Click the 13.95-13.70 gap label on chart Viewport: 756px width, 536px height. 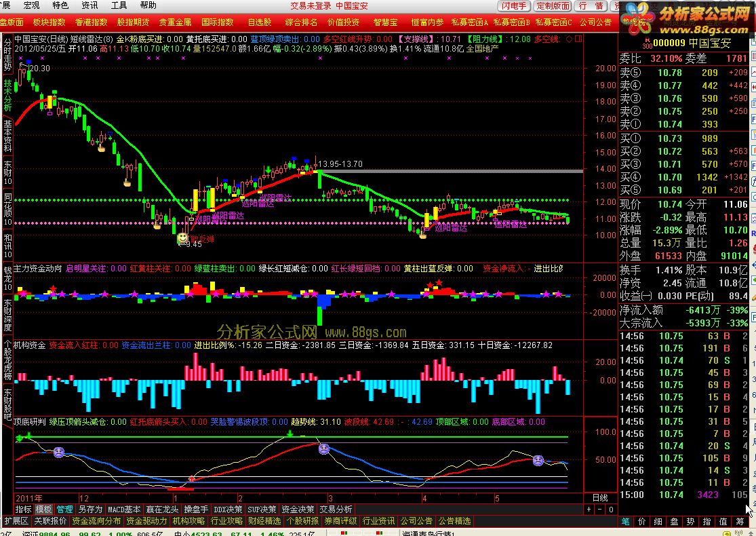coord(340,164)
